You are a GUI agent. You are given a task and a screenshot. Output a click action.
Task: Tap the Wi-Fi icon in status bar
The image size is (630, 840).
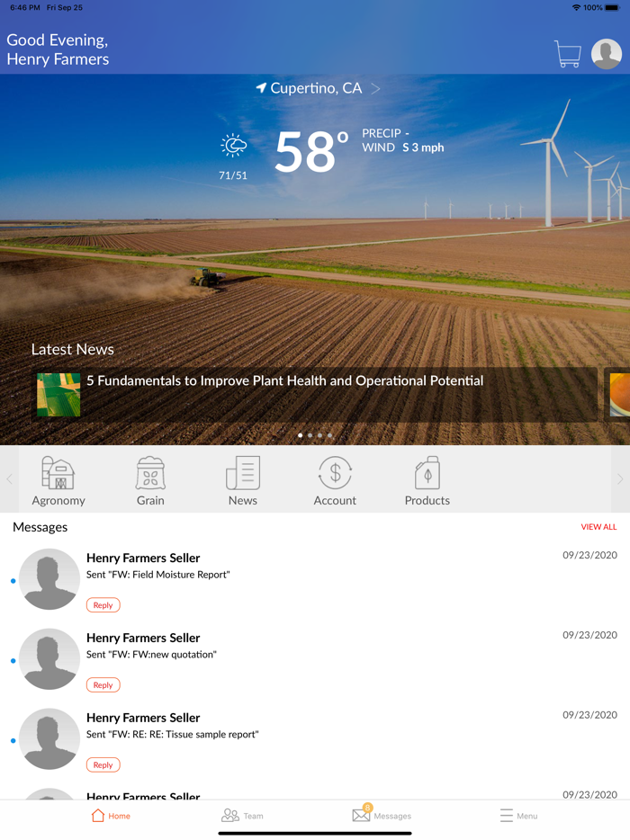pos(576,7)
